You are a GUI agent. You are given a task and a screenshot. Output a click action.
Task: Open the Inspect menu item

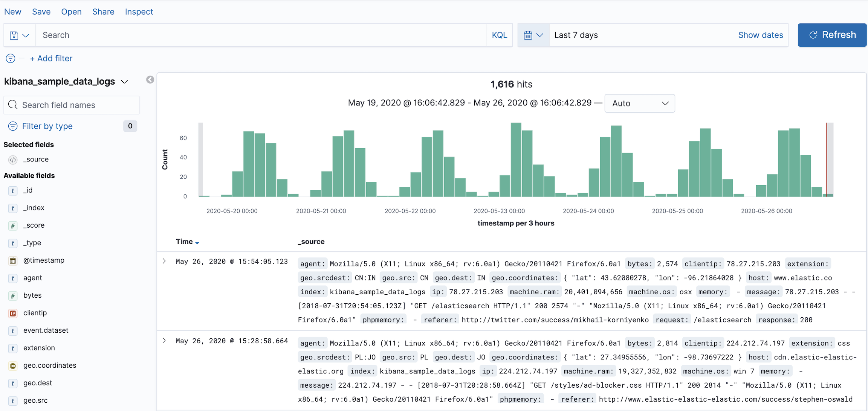139,12
